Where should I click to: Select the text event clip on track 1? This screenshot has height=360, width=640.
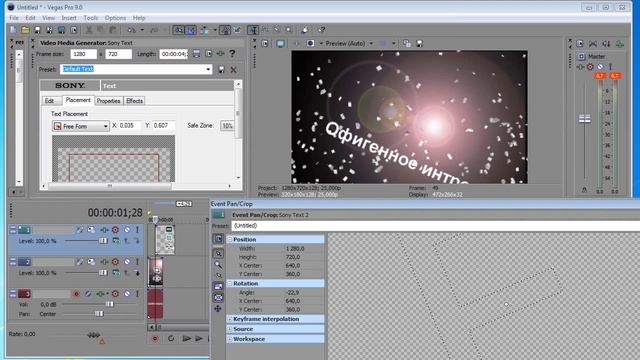[165, 240]
